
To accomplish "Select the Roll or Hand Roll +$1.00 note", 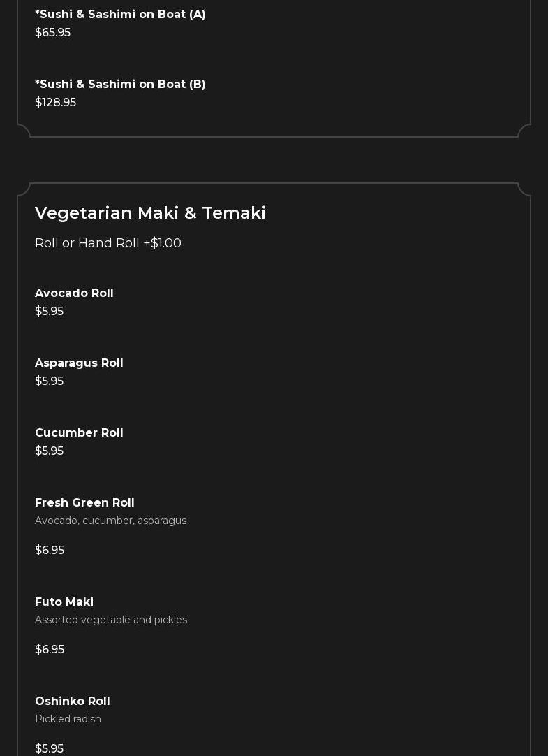I will tap(108, 243).
